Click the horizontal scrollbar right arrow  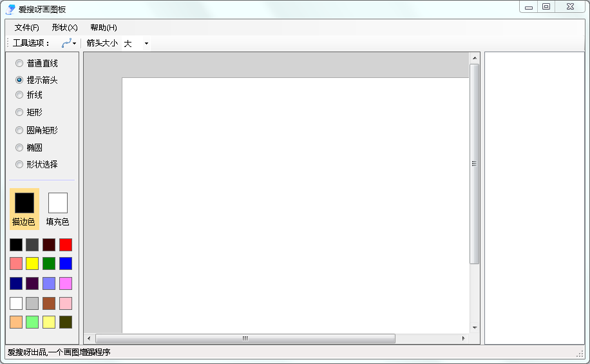click(464, 338)
